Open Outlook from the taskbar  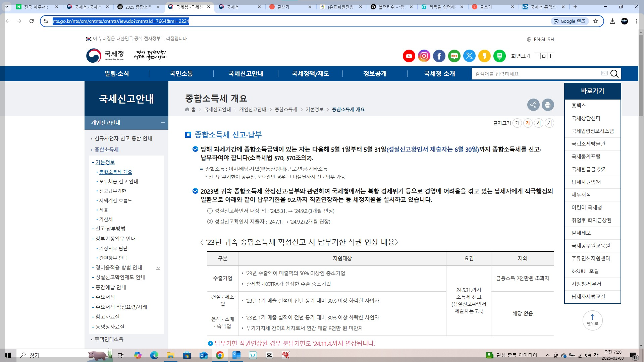[x=203, y=355]
